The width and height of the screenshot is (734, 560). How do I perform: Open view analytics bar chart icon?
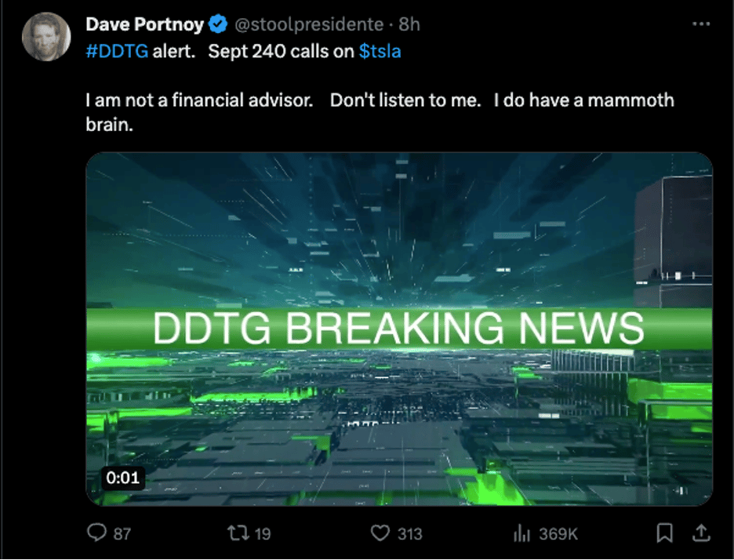[522, 533]
